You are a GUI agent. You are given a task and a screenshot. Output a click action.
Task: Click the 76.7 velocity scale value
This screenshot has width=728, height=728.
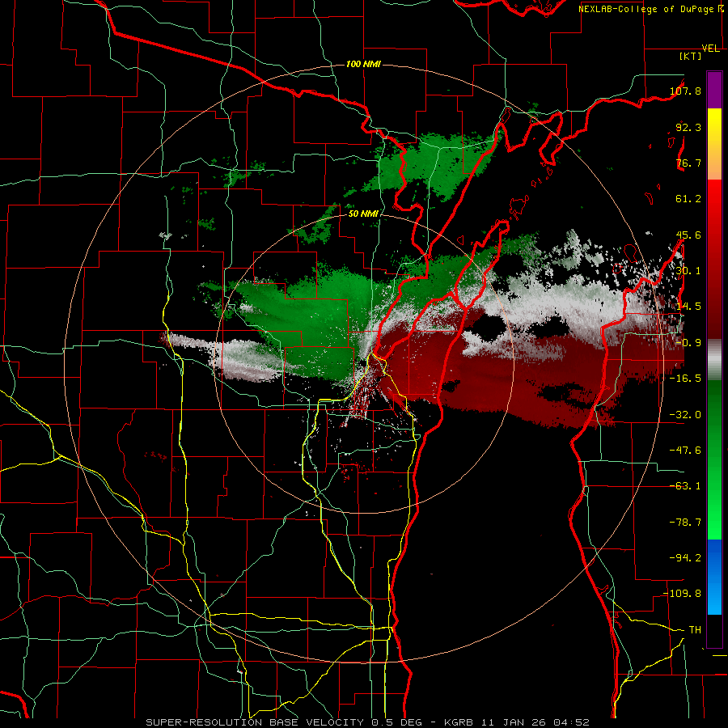688,163
